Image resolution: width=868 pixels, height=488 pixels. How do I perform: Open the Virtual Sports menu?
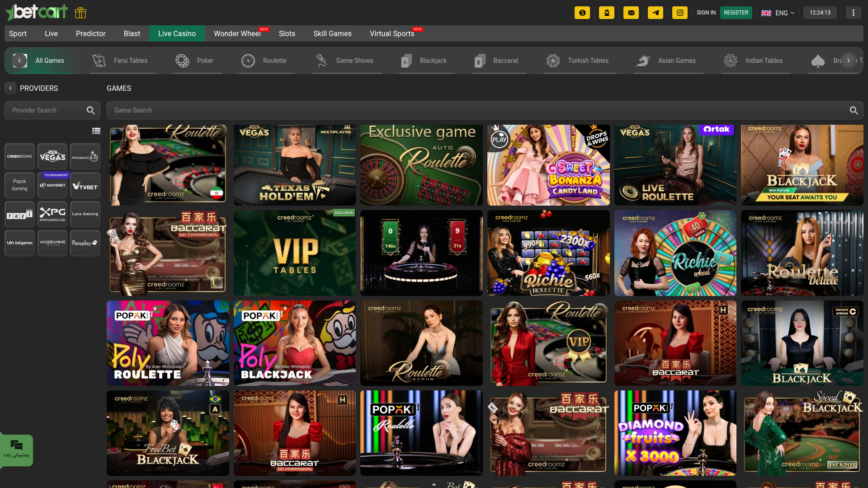(392, 33)
